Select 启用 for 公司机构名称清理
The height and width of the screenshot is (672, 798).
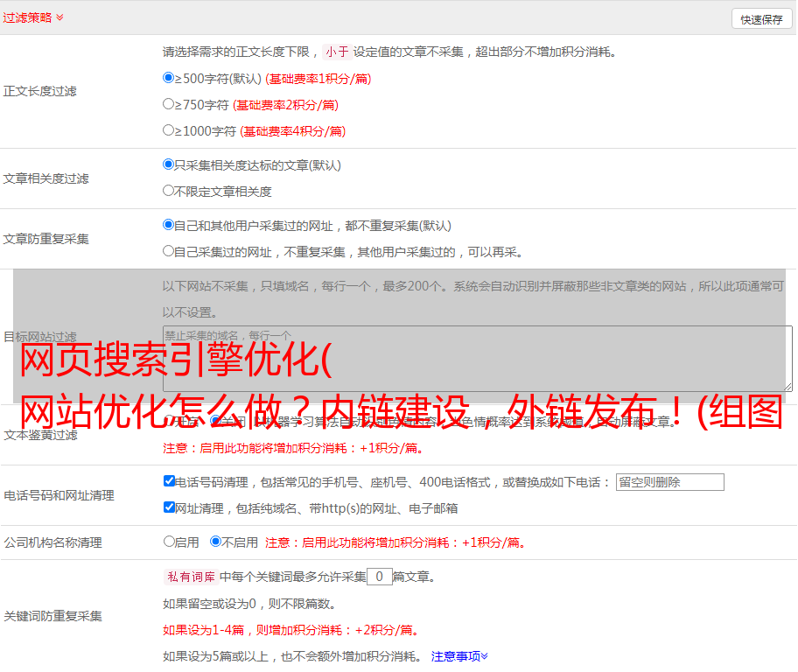169,542
